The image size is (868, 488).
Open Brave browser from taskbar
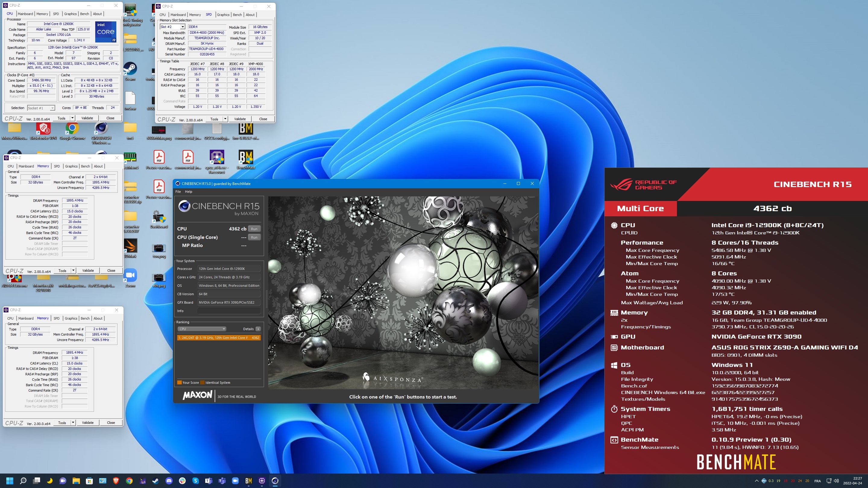coord(116,480)
